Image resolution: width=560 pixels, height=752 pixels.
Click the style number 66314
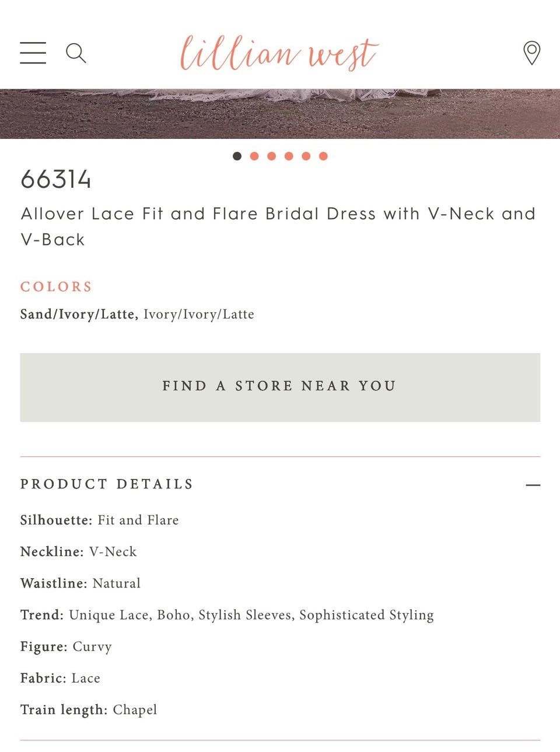(x=56, y=179)
